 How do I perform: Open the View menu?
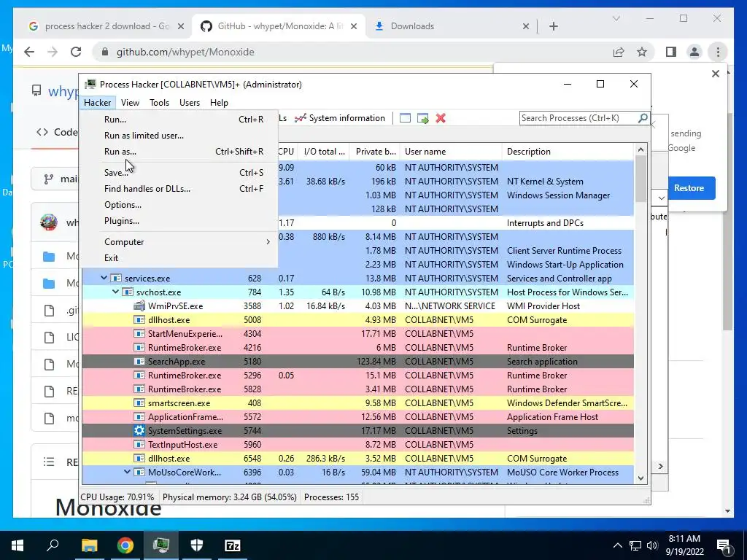click(x=130, y=103)
